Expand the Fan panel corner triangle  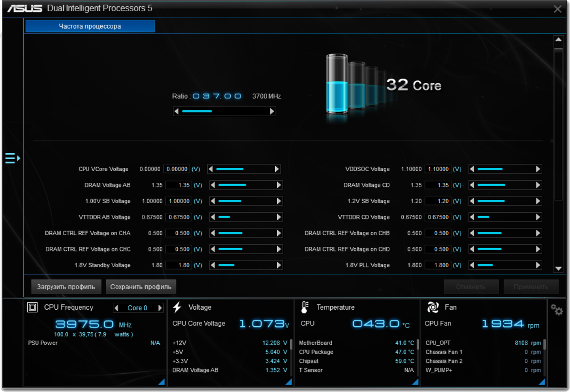click(x=542, y=382)
